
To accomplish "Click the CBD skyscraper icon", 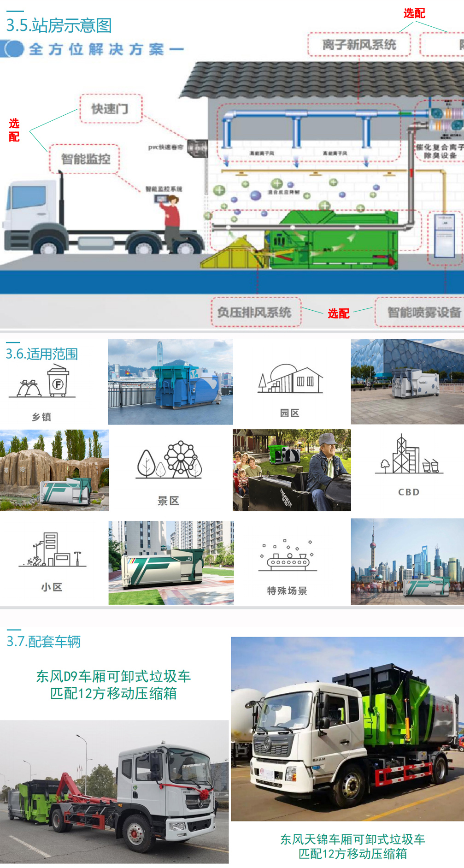I will tap(409, 455).
